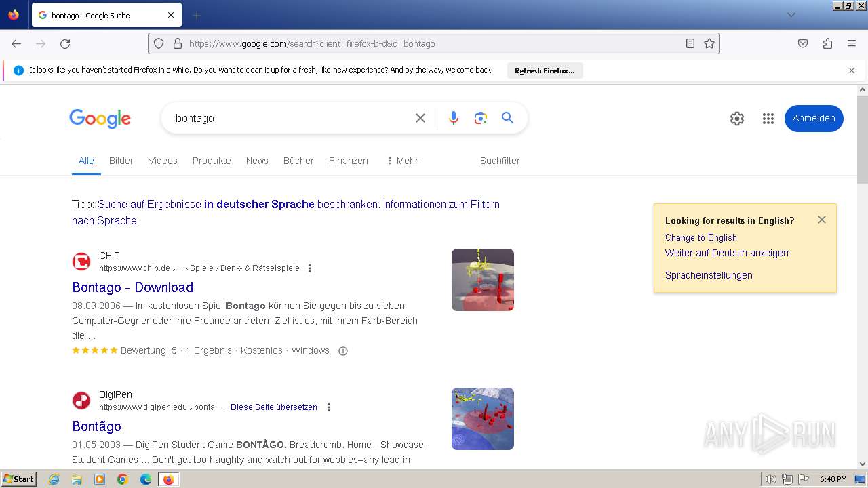Click the Firefox button in the taskbar

(168, 479)
